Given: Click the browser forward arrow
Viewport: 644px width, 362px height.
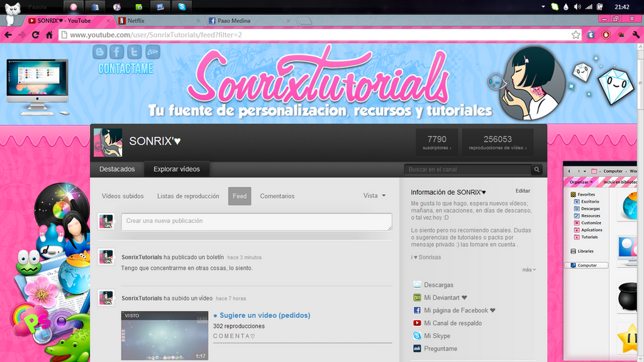Looking at the screenshot, I should pyautogui.click(x=22, y=35).
